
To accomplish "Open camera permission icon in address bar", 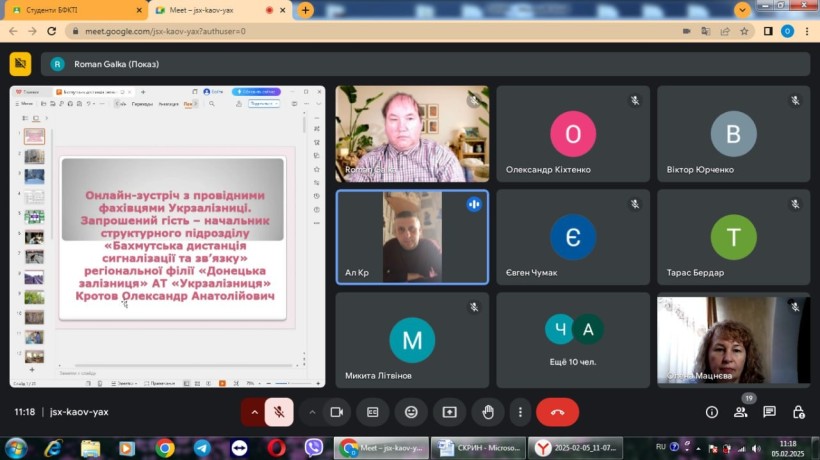I will [x=686, y=31].
